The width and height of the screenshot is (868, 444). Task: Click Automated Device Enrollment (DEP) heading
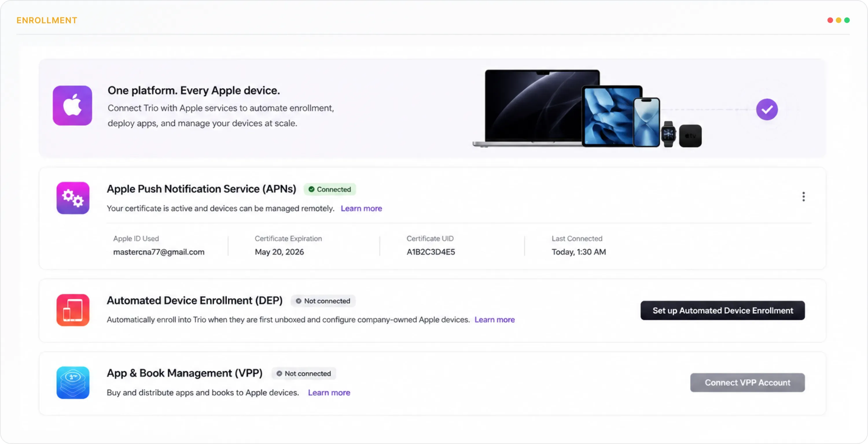(195, 300)
